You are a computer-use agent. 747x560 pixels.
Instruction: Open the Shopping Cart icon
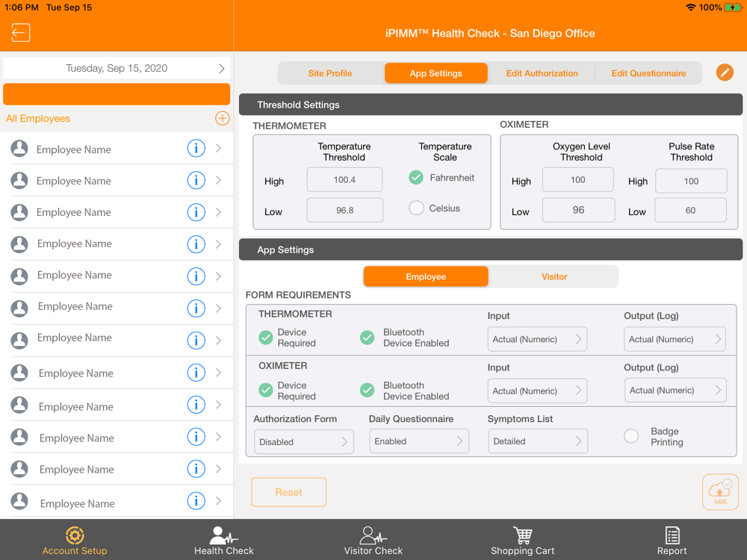pos(523,535)
